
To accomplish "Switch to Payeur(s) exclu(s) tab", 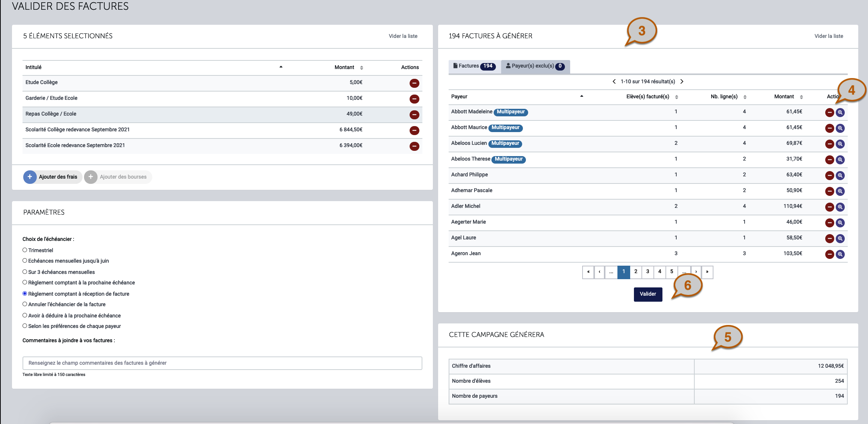I will point(535,66).
